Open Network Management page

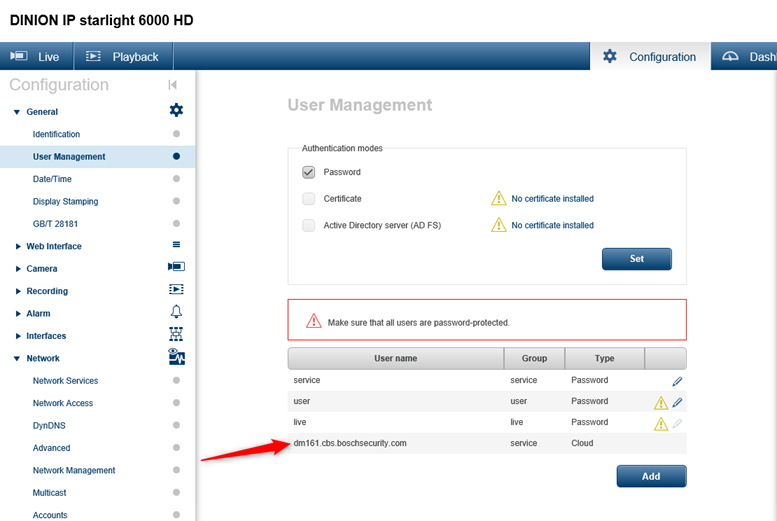[74, 470]
